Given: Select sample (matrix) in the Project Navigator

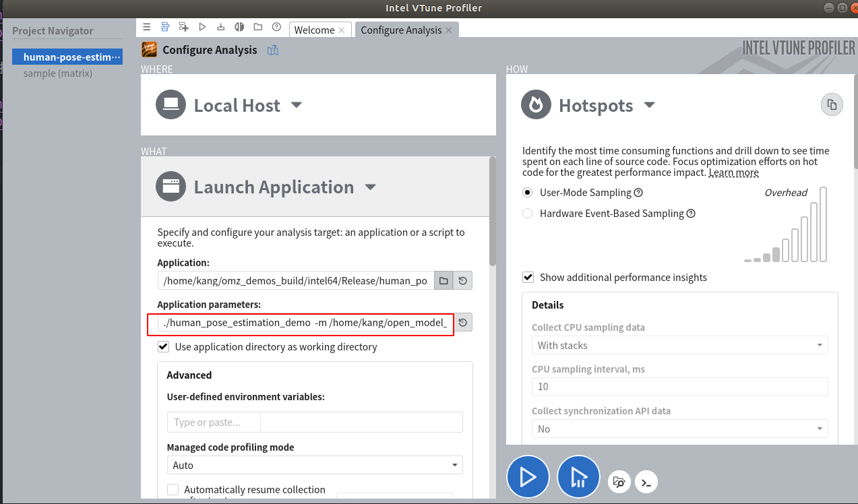Looking at the screenshot, I should tap(58, 73).
